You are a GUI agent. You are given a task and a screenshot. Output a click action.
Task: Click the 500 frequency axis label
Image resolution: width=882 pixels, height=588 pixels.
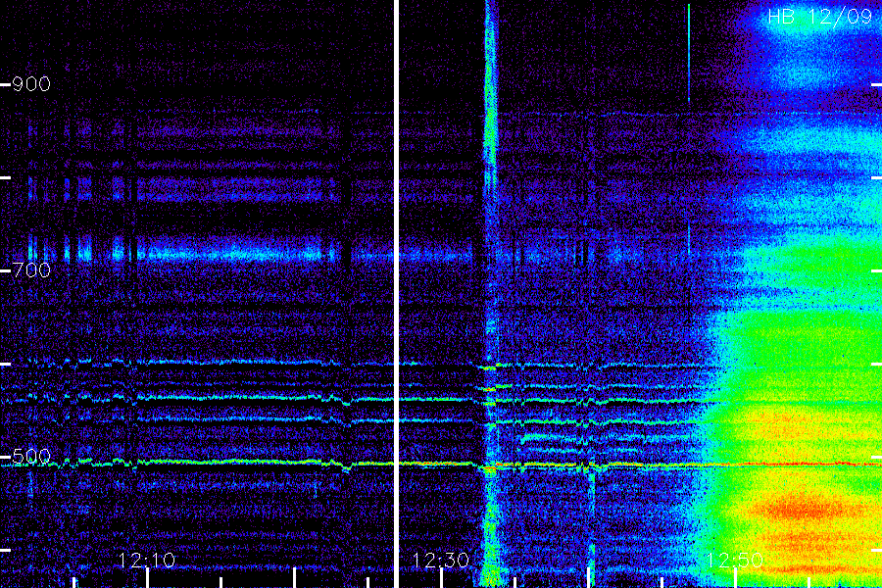(31, 457)
